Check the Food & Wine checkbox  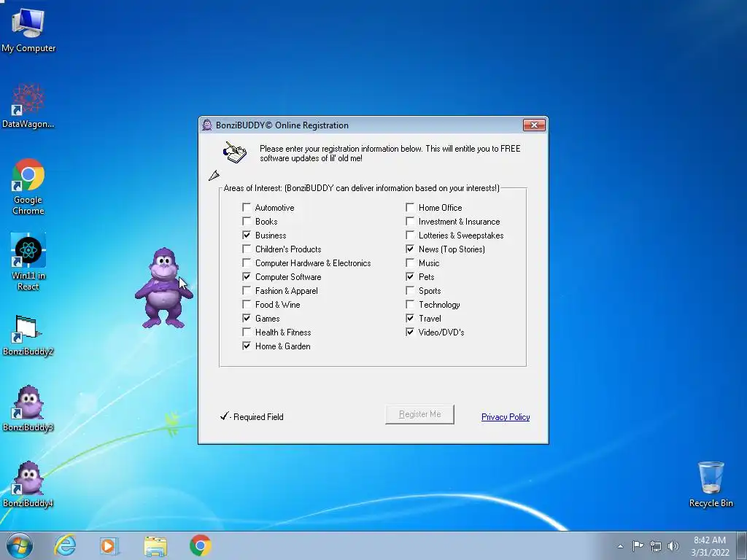247,304
